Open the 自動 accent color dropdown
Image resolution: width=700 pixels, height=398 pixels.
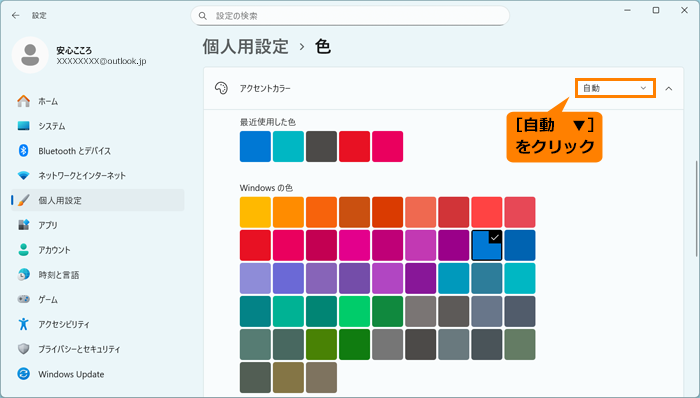615,88
